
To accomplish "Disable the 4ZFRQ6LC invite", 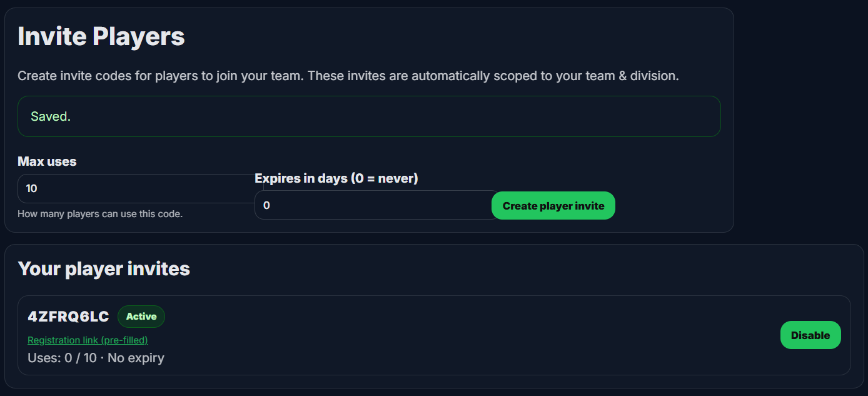I will [x=810, y=335].
